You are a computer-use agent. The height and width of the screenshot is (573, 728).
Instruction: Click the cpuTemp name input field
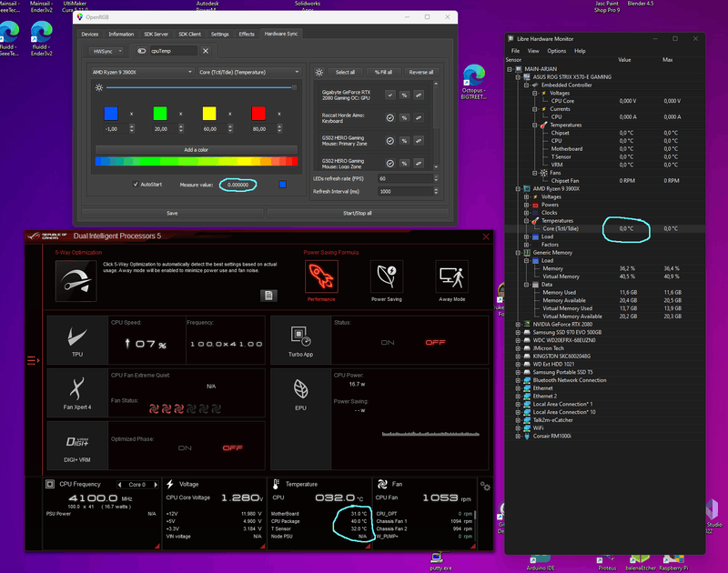point(173,51)
